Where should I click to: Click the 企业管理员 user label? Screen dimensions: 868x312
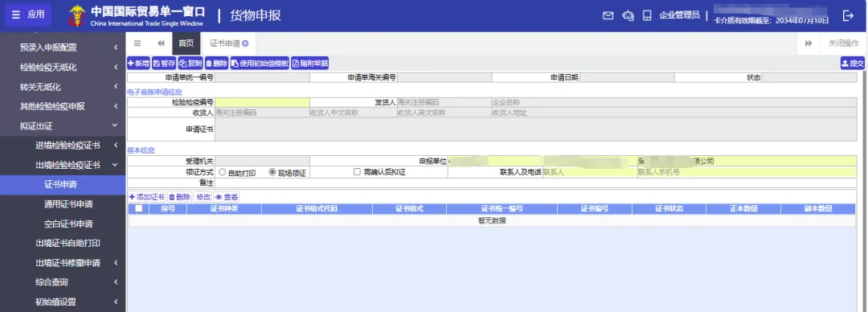[x=679, y=15]
